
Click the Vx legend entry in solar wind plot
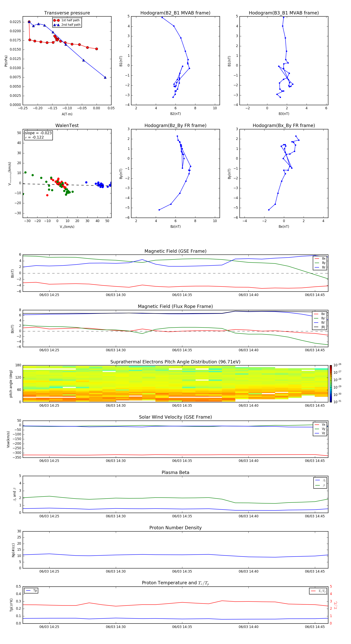tap(320, 424)
